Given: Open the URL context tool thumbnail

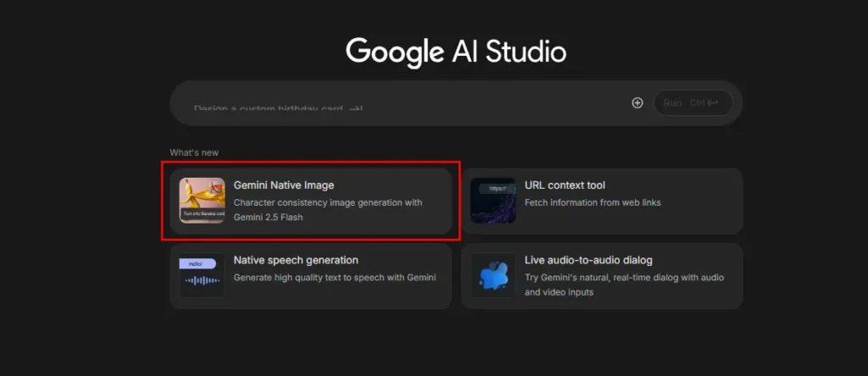Looking at the screenshot, I should (493, 200).
